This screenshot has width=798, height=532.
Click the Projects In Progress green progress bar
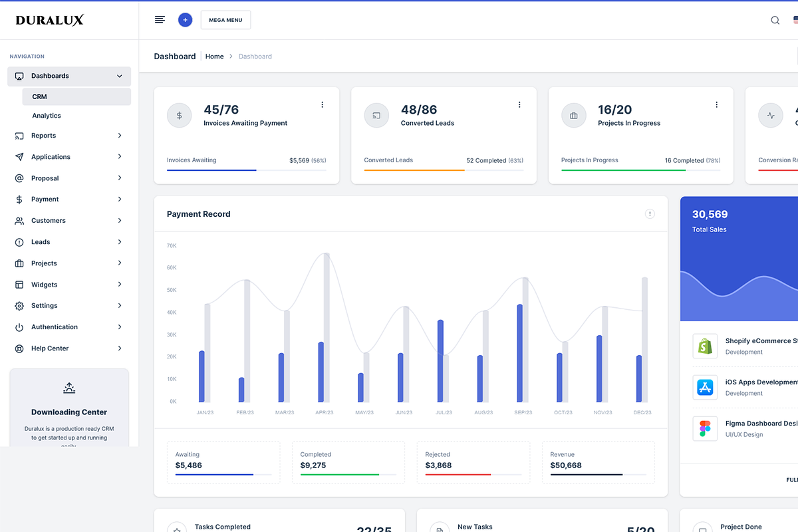coord(624,170)
